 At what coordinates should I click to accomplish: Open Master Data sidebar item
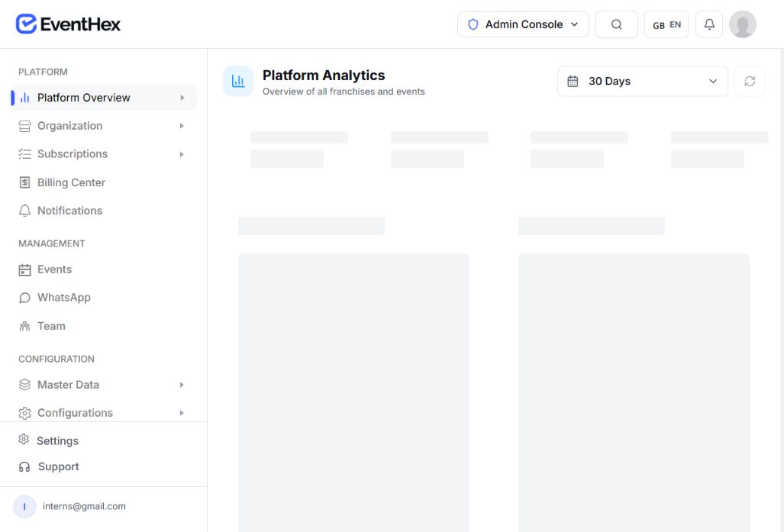(x=104, y=385)
